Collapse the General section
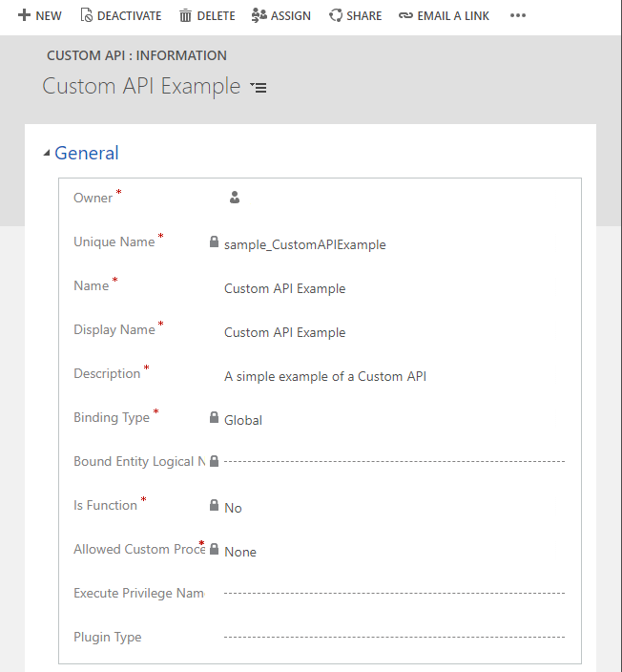 47,154
